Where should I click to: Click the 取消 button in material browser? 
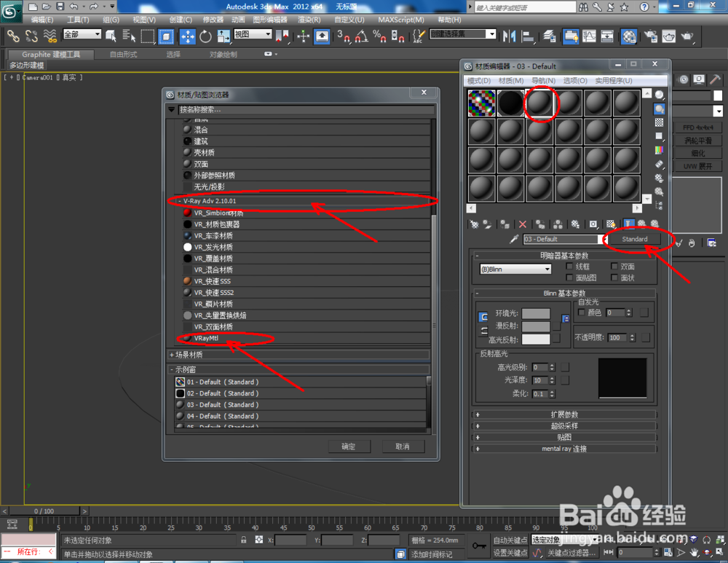(x=403, y=446)
